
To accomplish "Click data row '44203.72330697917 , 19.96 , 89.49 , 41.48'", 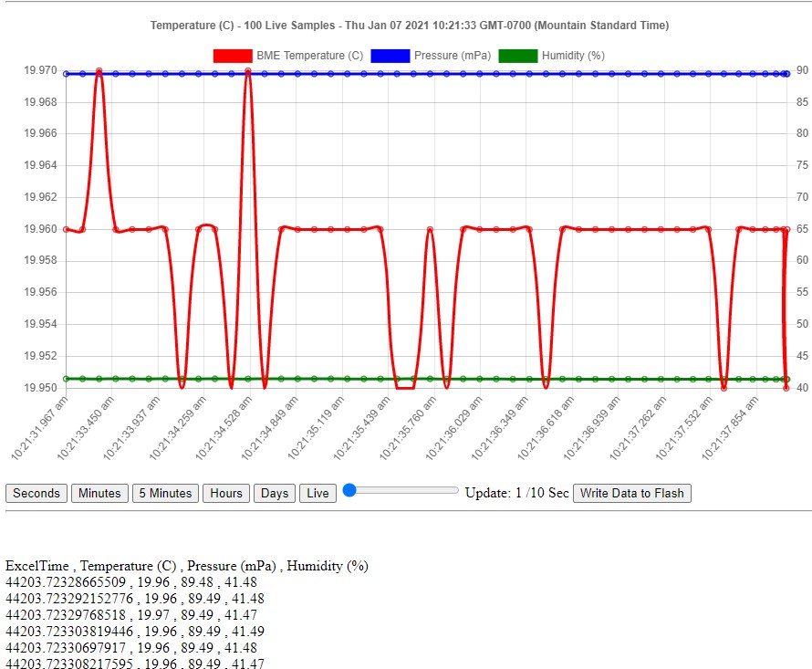I will pos(131,648).
